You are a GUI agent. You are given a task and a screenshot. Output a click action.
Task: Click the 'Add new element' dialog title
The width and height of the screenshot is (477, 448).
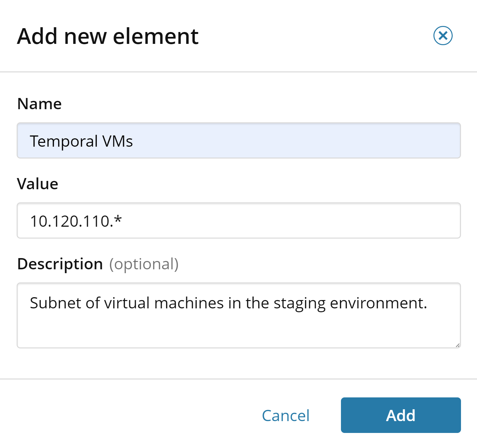coord(108,36)
